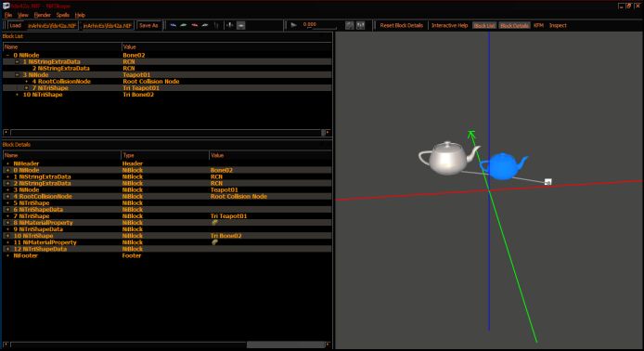This screenshot has height=351, width=644.
Task: Open the Render menu
Action: (x=43, y=15)
